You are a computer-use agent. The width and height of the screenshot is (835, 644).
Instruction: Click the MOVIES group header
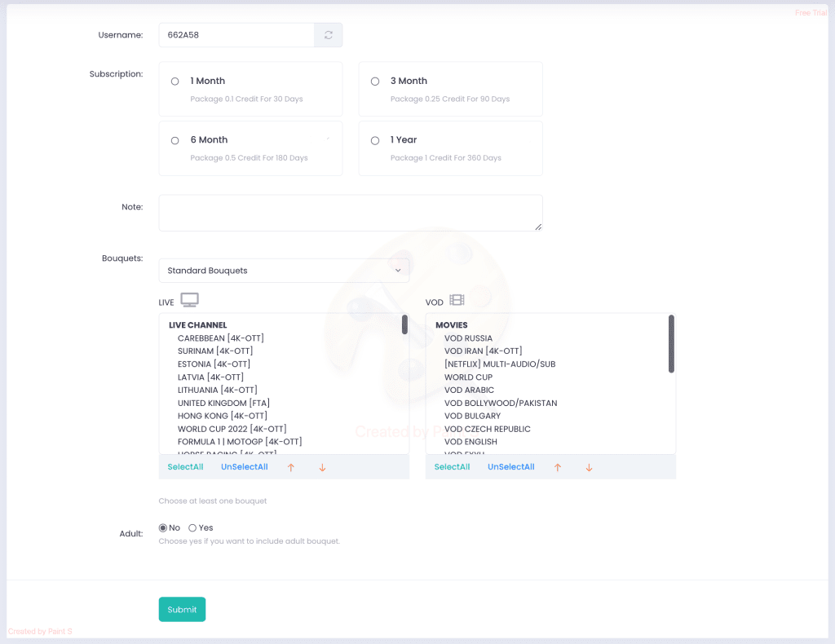pyautogui.click(x=452, y=324)
